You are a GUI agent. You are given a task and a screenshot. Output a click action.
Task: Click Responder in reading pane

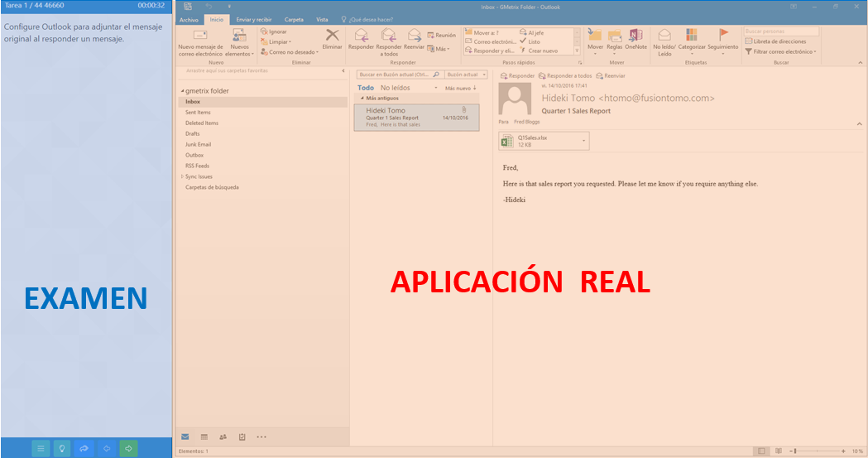[x=518, y=76]
